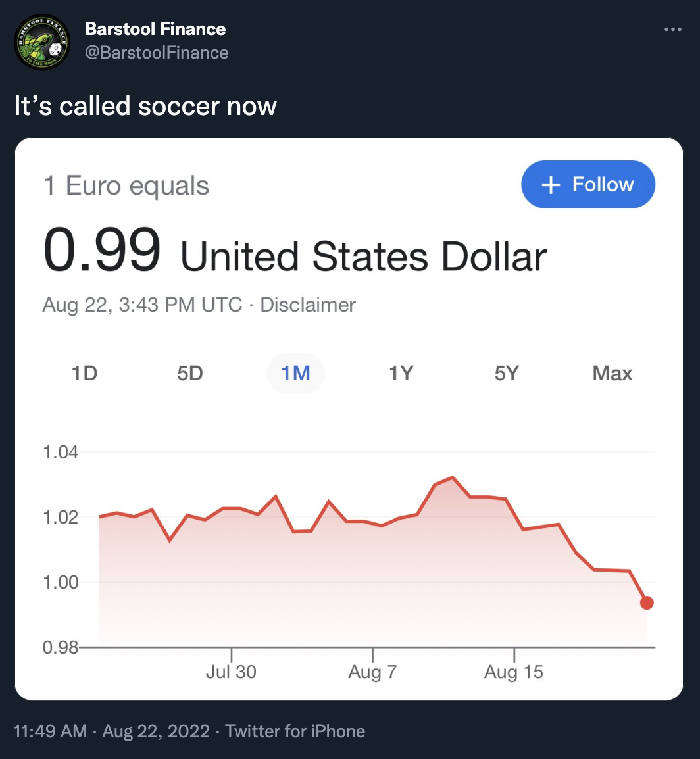Screen dimensions: 700x759
Task: Open the tweet options ellipsis menu
Action: 672,28
